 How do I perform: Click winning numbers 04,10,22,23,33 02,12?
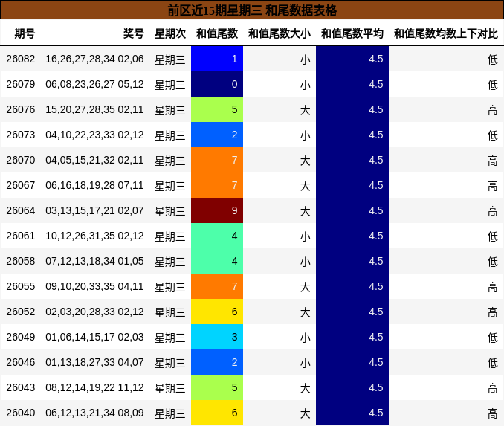click(x=94, y=135)
